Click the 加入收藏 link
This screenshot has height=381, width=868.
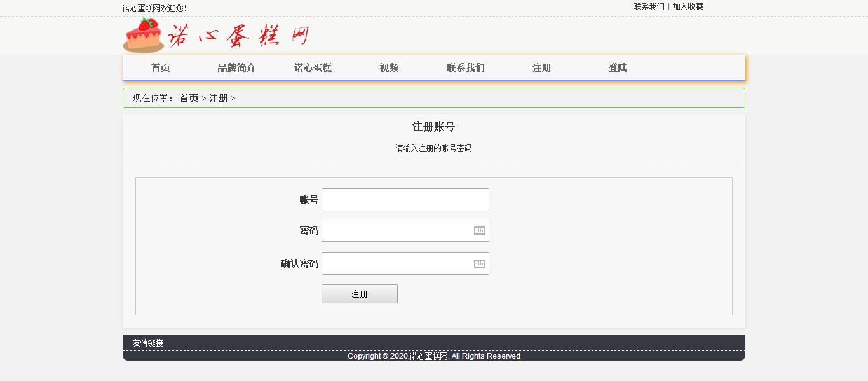tap(688, 7)
